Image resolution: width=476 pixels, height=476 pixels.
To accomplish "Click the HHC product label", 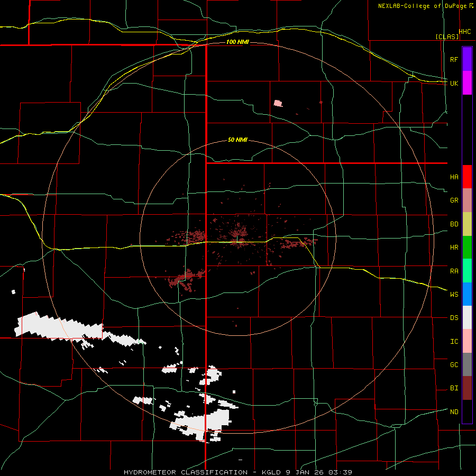I will click(465, 32).
